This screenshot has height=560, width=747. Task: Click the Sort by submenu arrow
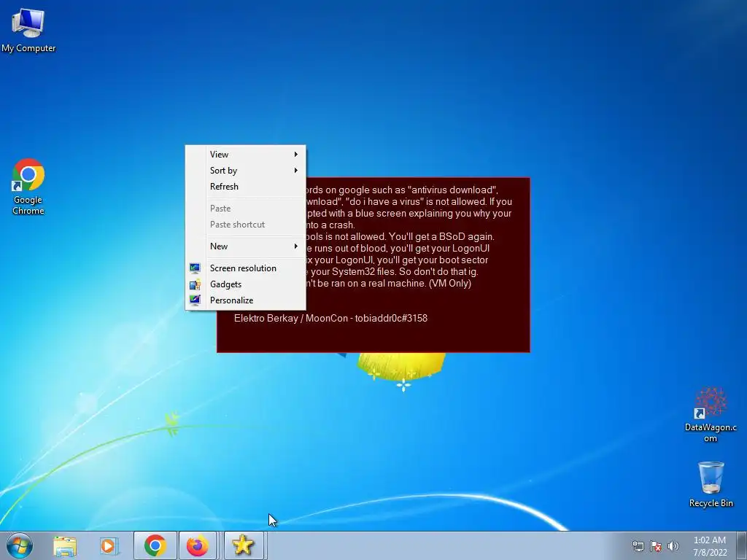(x=296, y=171)
